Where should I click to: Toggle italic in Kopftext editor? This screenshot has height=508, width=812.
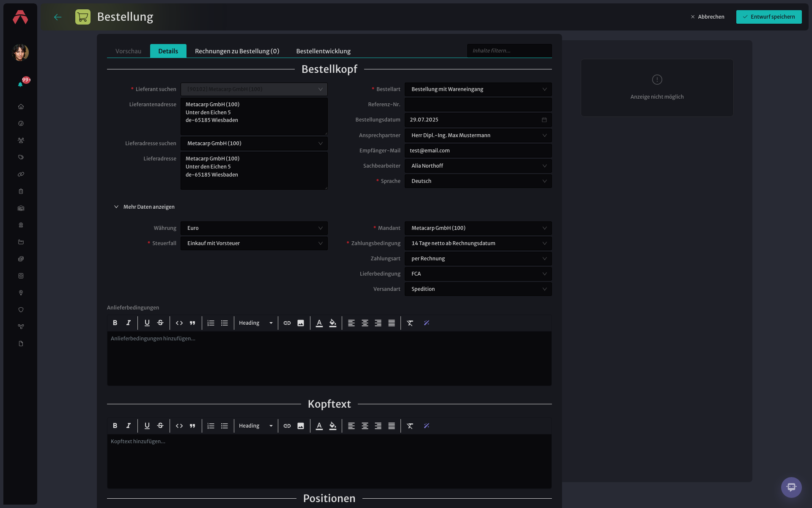pyautogui.click(x=129, y=426)
